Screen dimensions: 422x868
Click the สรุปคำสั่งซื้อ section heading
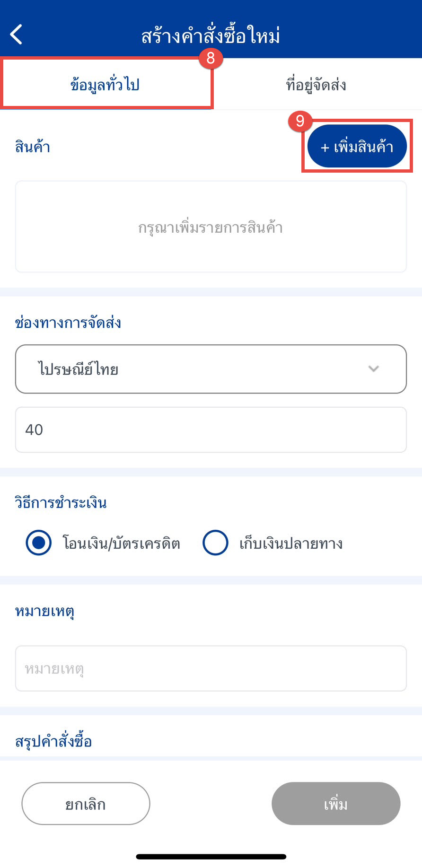[x=53, y=741]
